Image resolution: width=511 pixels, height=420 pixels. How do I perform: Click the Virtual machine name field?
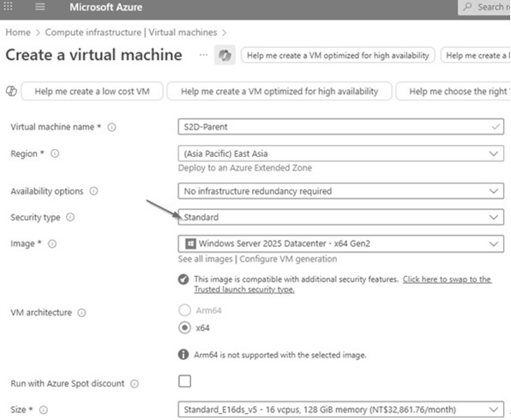click(340, 127)
